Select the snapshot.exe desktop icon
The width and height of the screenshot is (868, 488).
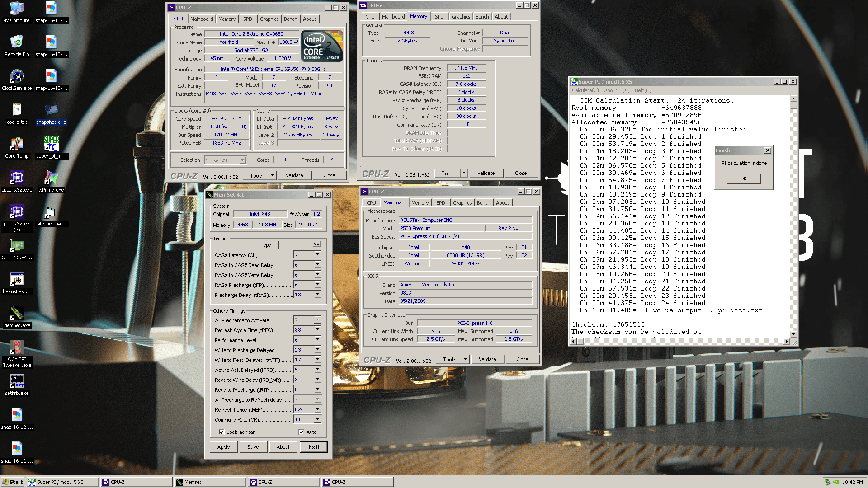51,114
